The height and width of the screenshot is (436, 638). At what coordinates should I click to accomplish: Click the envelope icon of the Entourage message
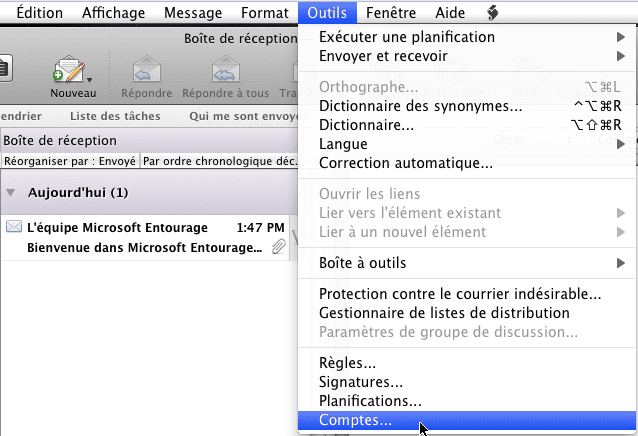[14, 227]
